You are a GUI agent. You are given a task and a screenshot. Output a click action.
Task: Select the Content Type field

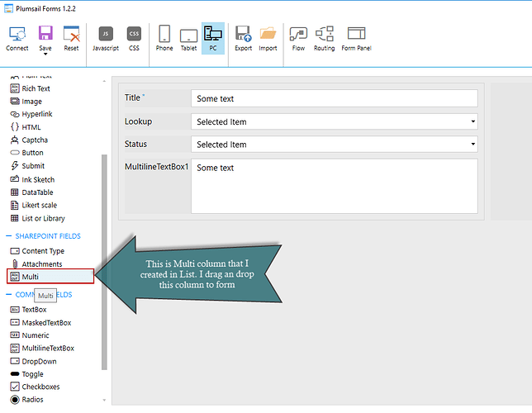37,251
